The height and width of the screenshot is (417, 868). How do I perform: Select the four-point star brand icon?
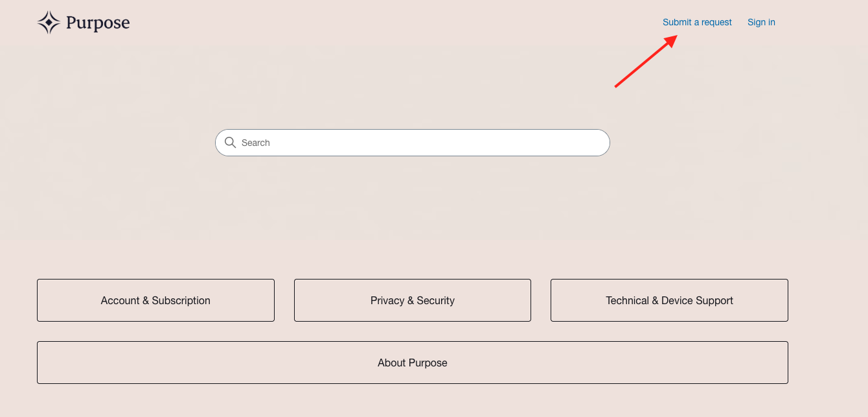pos(49,23)
